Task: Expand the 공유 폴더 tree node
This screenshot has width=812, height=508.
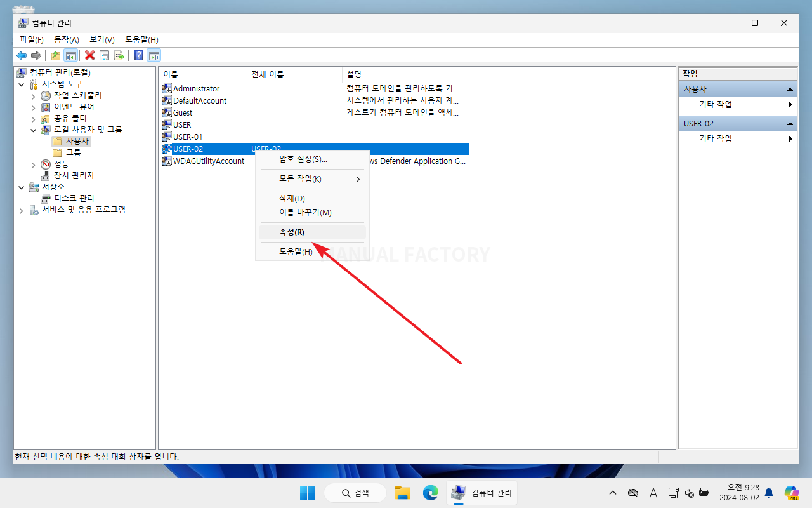Action: pos(34,118)
